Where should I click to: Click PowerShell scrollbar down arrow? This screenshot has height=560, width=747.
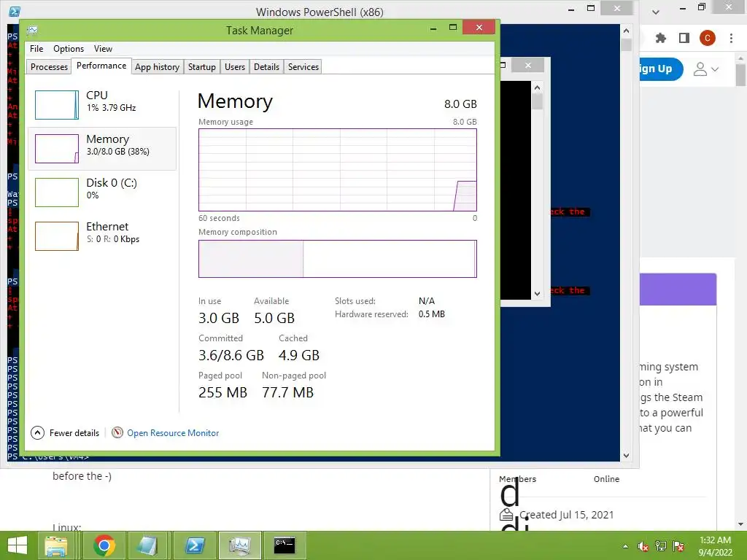click(626, 456)
